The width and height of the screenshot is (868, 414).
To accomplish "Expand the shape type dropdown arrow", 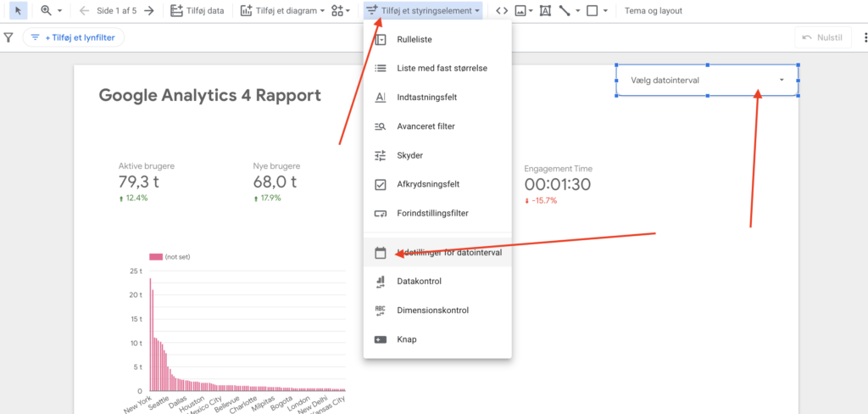I will pyautogui.click(x=605, y=11).
